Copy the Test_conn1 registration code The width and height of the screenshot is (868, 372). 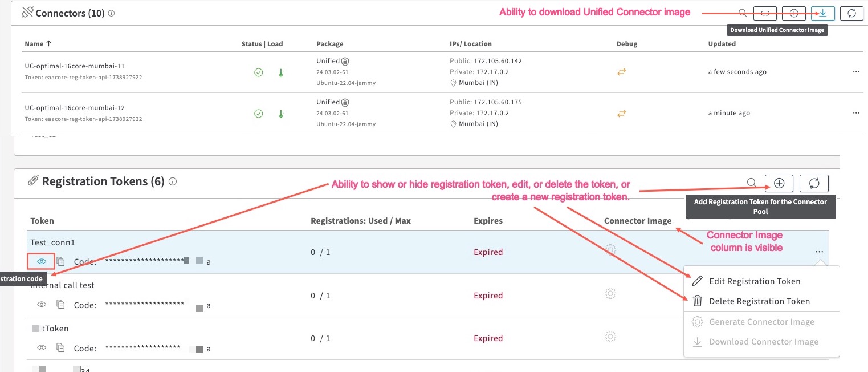pyautogui.click(x=60, y=261)
